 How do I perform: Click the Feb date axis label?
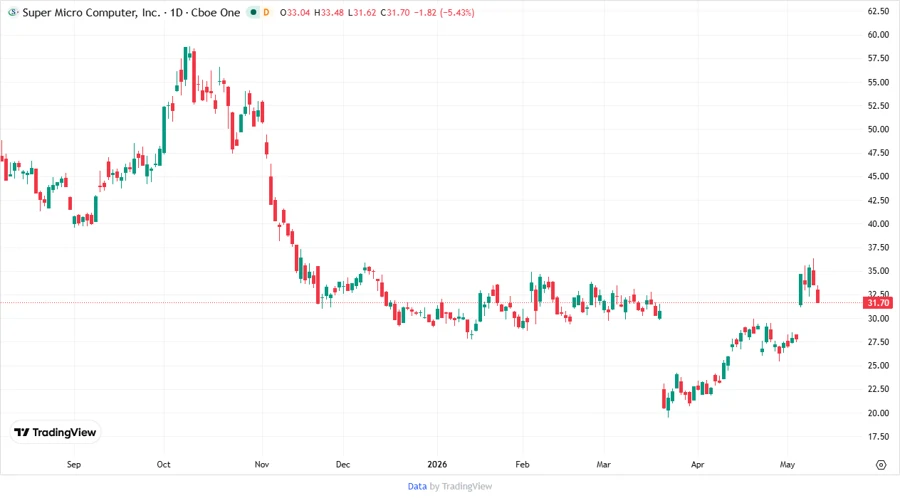click(522, 464)
